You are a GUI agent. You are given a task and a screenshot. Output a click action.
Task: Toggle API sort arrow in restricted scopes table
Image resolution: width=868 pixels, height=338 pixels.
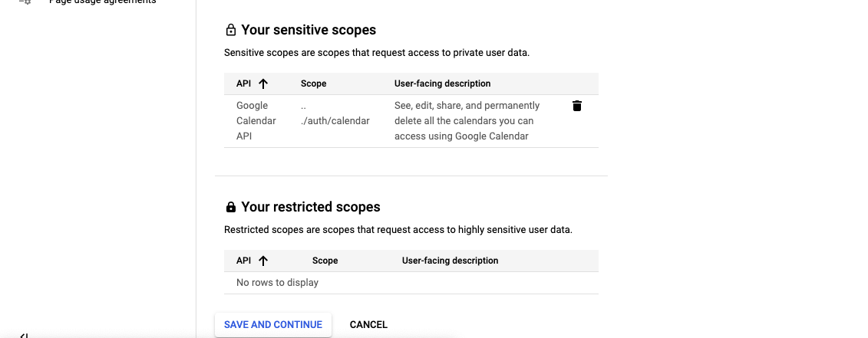pyautogui.click(x=263, y=261)
